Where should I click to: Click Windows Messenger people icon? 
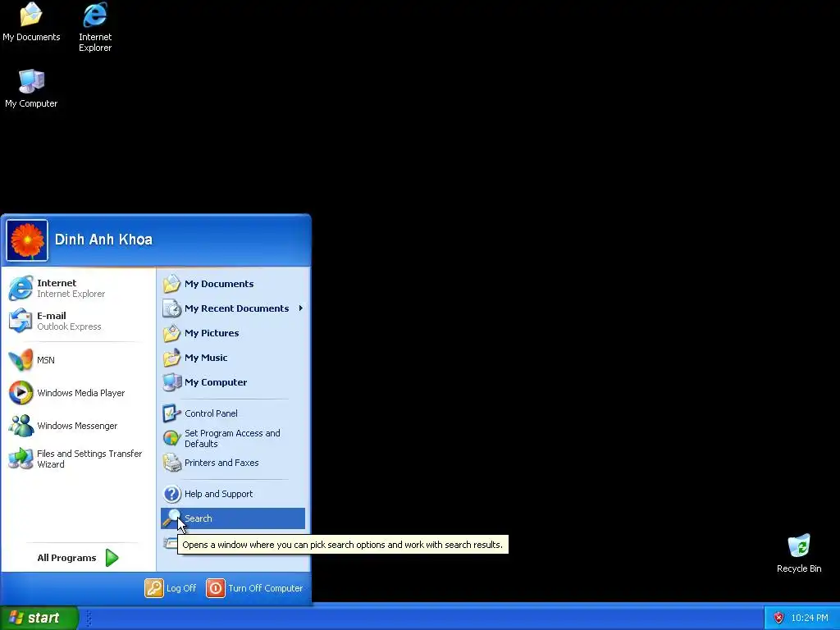point(21,426)
